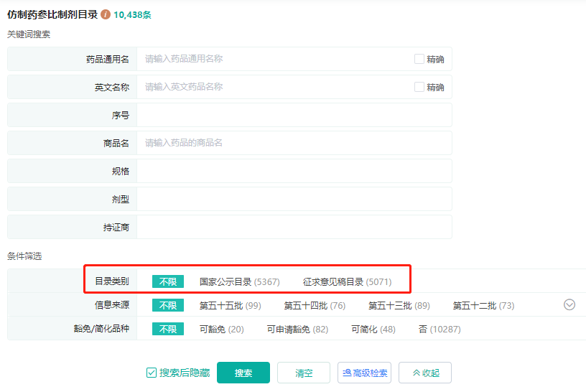The width and height of the screenshot is (586, 392).
Task: Pick 可申请豁免 (82) filter
Action: click(297, 329)
